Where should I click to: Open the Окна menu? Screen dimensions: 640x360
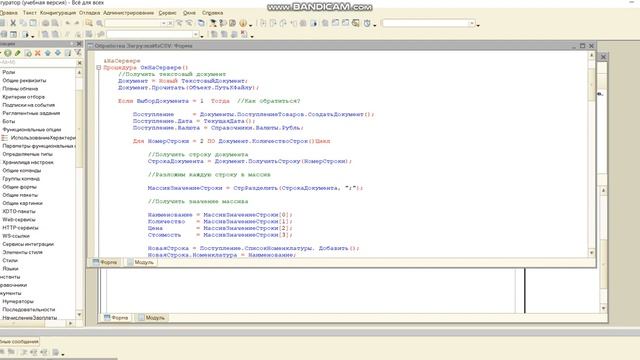pyautogui.click(x=189, y=13)
